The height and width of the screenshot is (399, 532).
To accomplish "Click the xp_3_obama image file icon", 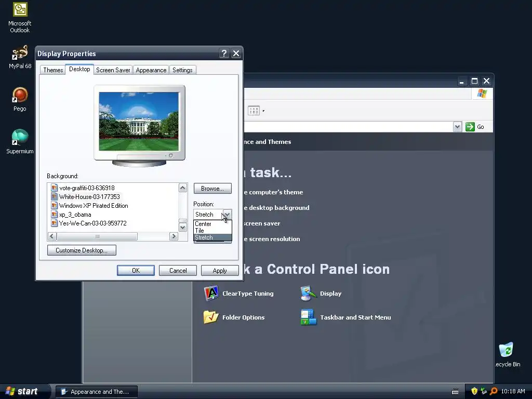I will (54, 214).
